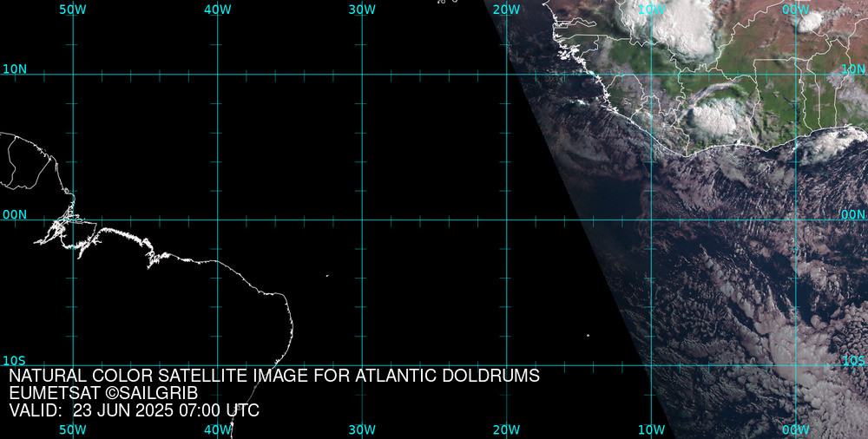This screenshot has height=439, width=868.
Task: Click the 10S latitude label on the right side
Action: click(853, 361)
